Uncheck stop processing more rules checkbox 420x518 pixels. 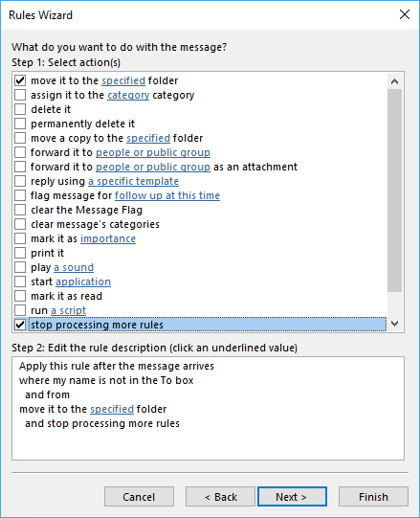pos(20,325)
